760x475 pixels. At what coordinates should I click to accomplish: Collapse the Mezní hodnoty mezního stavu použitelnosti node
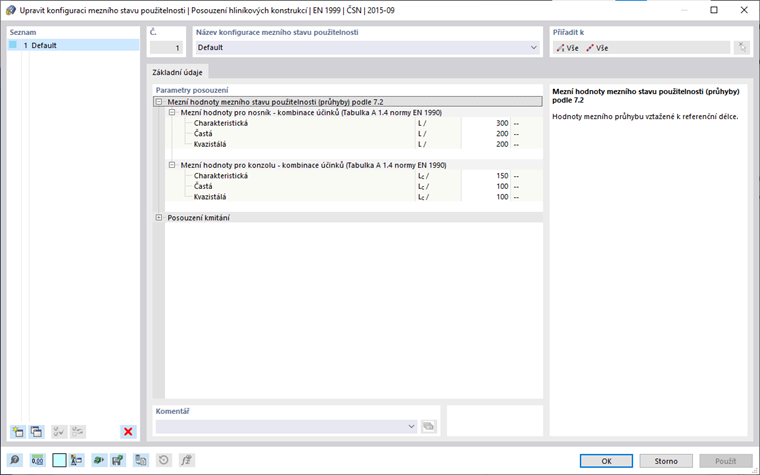pyautogui.click(x=158, y=102)
